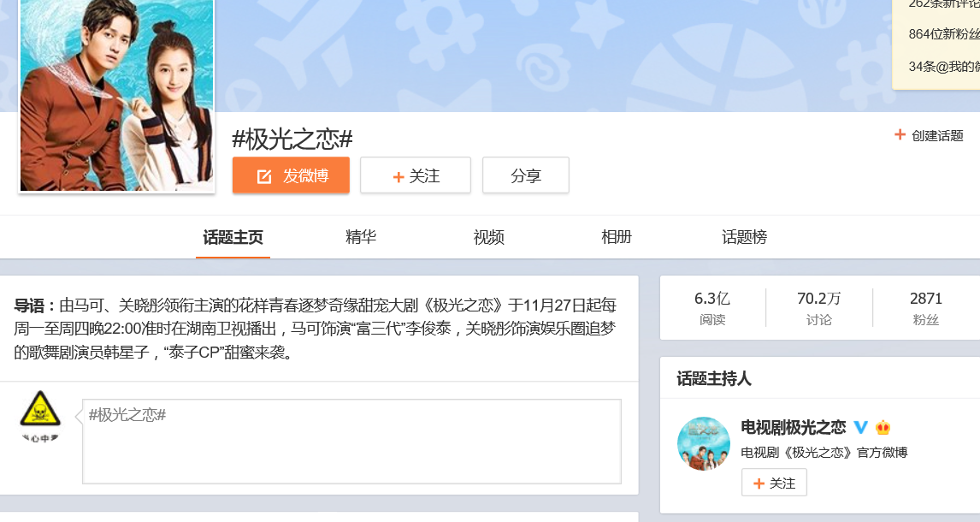Image resolution: width=980 pixels, height=522 pixels.
Task: Click the yellow hazard-sign user avatar
Action: 40,410
